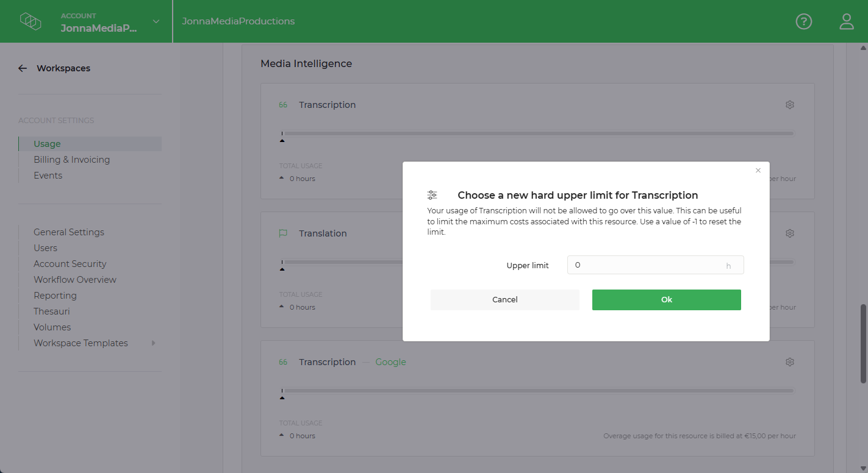This screenshot has width=868, height=473.
Task: Expand Total Usage caret under Transcription
Action: pyautogui.click(x=282, y=178)
